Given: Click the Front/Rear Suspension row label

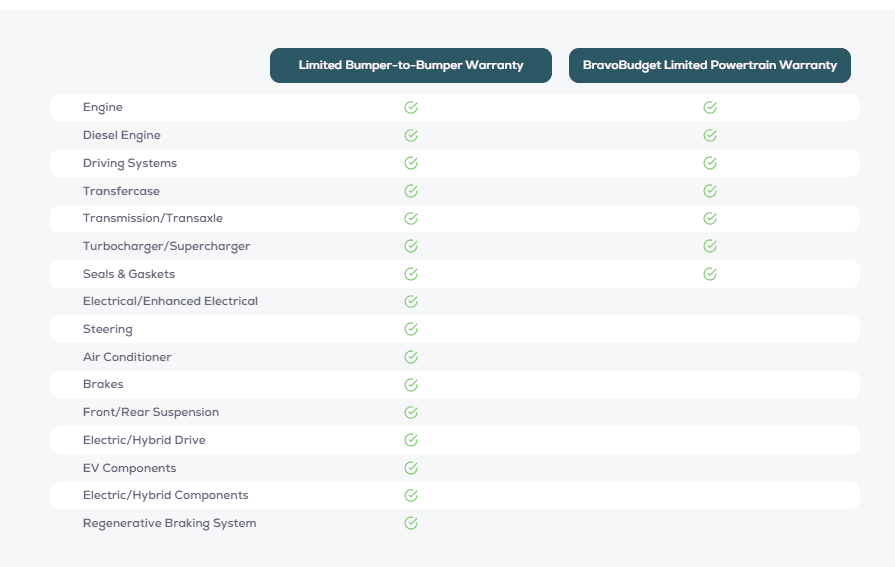Looking at the screenshot, I should click(x=151, y=412).
